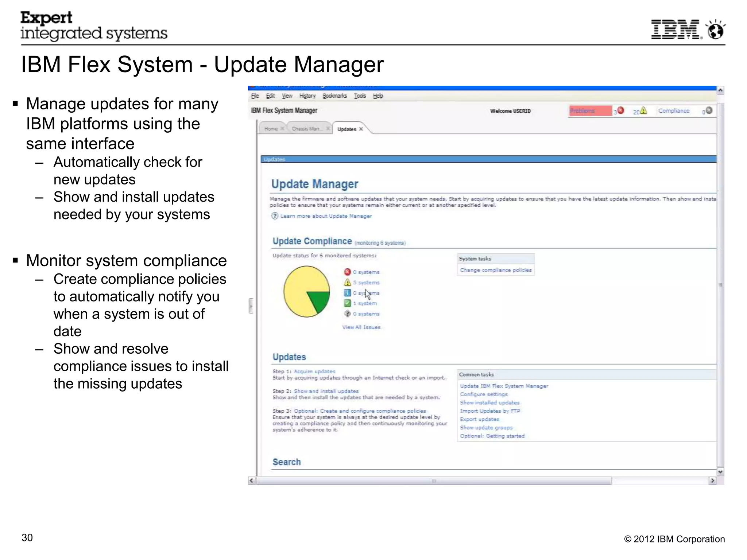Open the Edit menu
This screenshot has height=560, width=747.
pos(270,96)
